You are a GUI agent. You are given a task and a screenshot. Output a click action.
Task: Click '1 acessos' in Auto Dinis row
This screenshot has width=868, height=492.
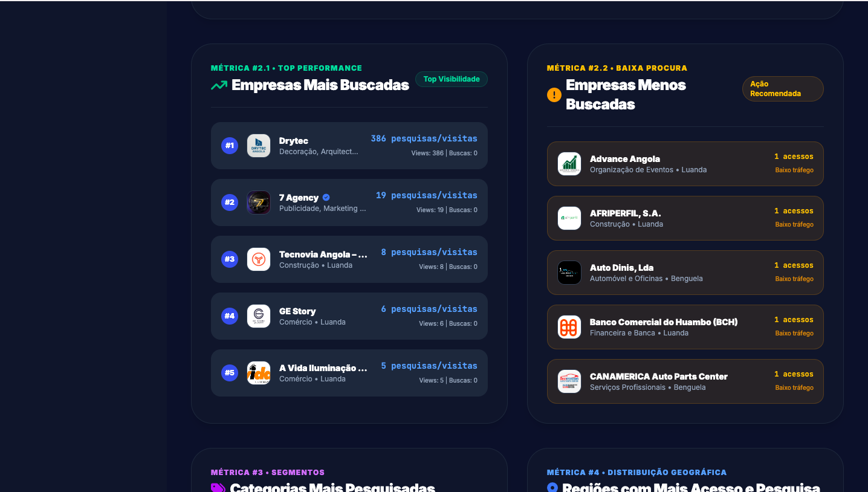tap(794, 265)
